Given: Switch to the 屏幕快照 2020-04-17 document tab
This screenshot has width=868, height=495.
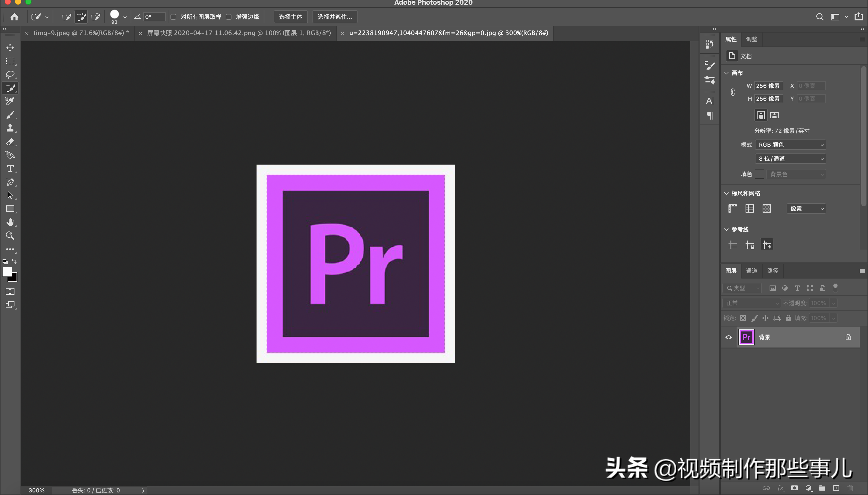Looking at the screenshot, I should pos(239,33).
